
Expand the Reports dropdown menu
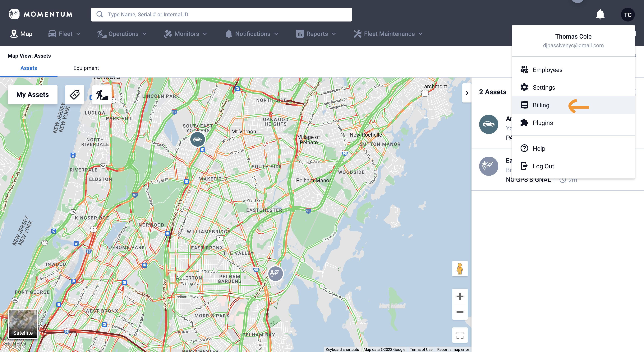tap(316, 34)
